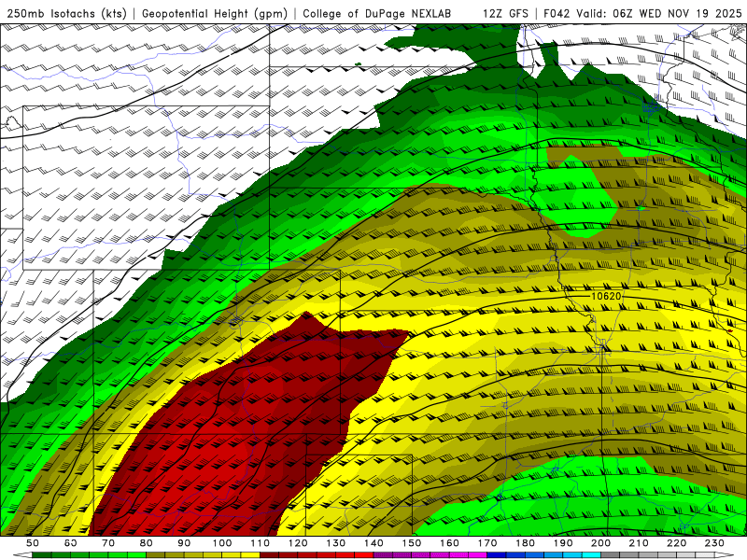747x560 pixels.
Task: Click the "250mb Isotachs (kts)" title text
Action: click(66, 13)
